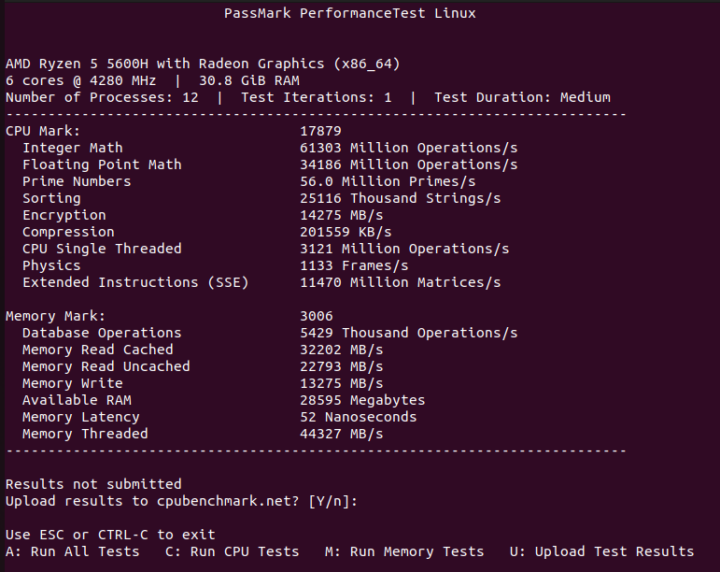Screen dimensions: 720x572
Task: Click the 'M: Run Memory Tests' option
Action: point(405,551)
